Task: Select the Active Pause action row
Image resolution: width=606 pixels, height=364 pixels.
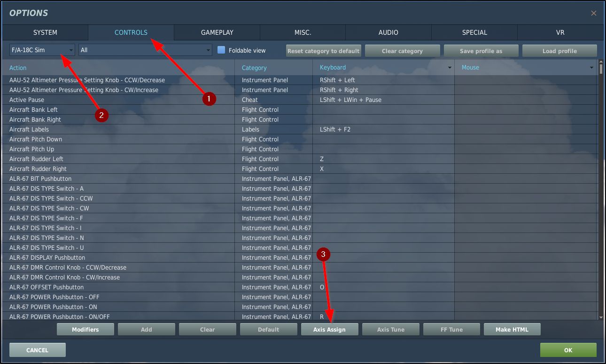Action: [x=27, y=100]
